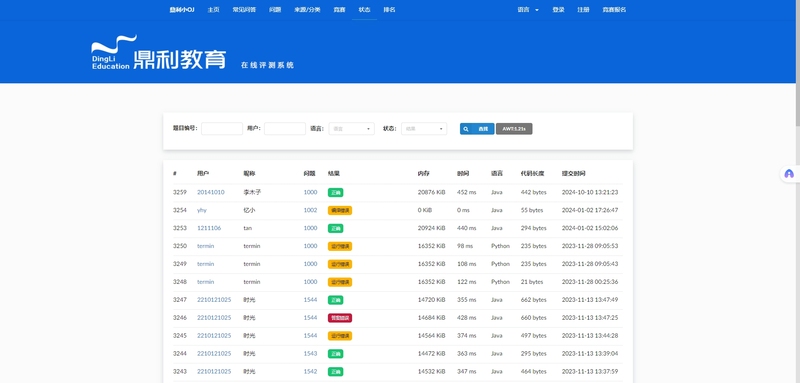Click the page vertical scrollbar thumb
Viewport: 800px width, 383px height.
click(x=797, y=63)
